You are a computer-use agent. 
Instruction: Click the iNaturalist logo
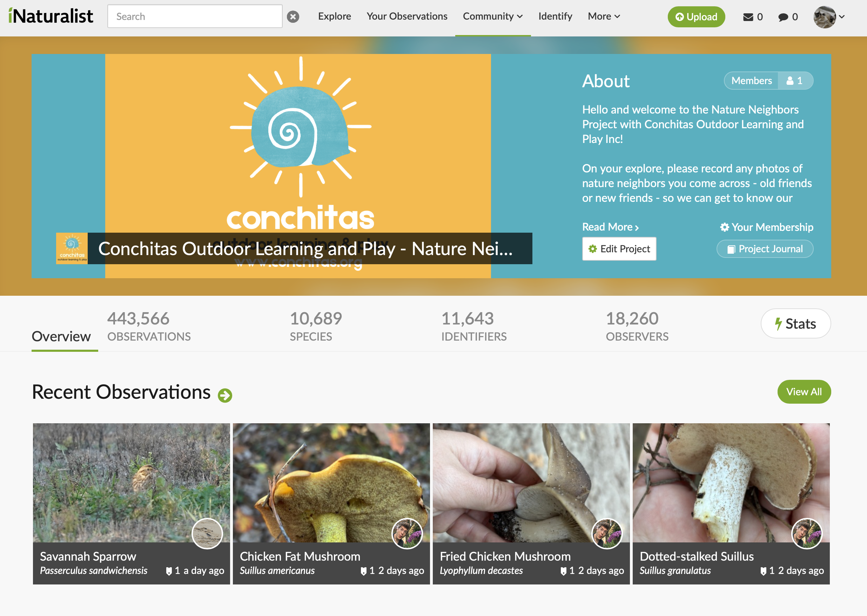click(51, 16)
